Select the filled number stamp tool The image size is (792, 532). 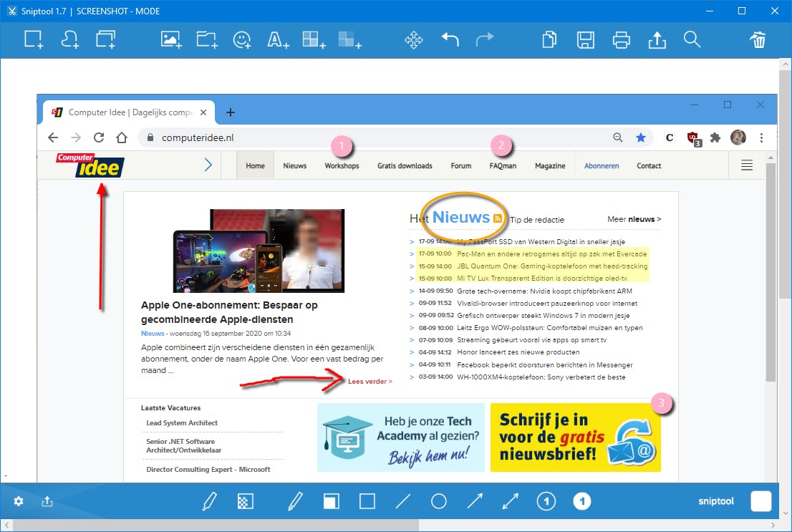click(x=582, y=501)
